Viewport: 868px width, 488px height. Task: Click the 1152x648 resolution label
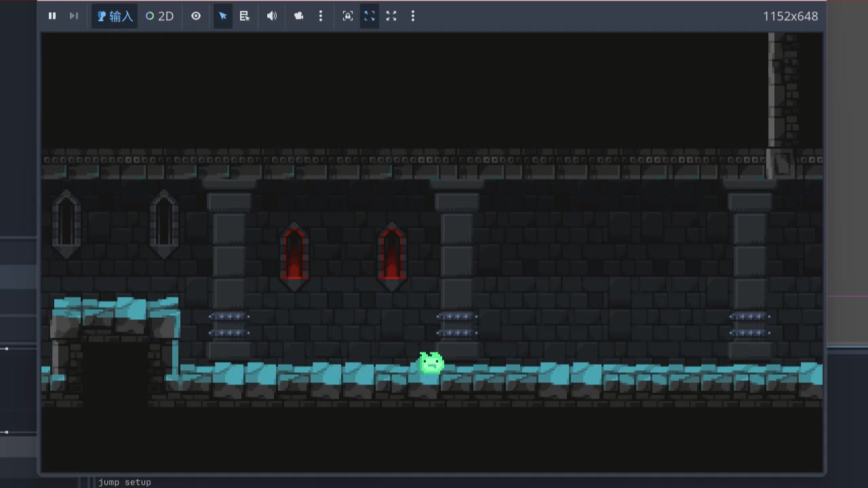[790, 16]
